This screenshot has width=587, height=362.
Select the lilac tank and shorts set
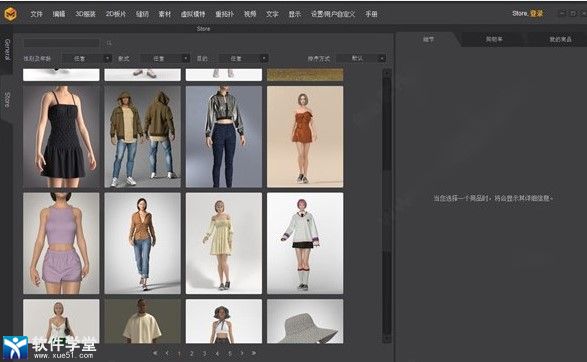[x=61, y=243]
